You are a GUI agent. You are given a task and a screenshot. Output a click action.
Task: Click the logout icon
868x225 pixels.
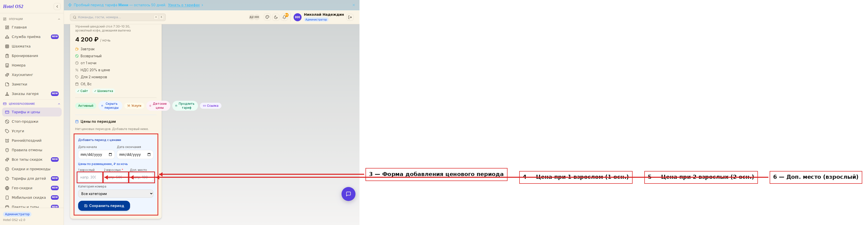350,17
